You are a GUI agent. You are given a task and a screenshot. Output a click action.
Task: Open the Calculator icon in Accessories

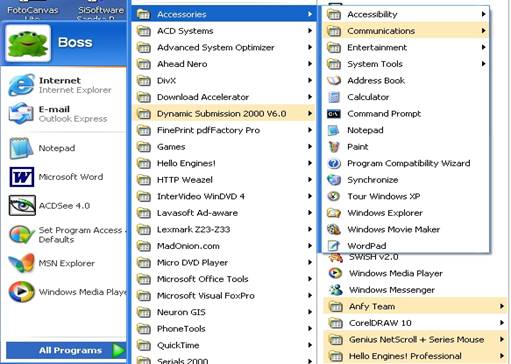tap(334, 97)
